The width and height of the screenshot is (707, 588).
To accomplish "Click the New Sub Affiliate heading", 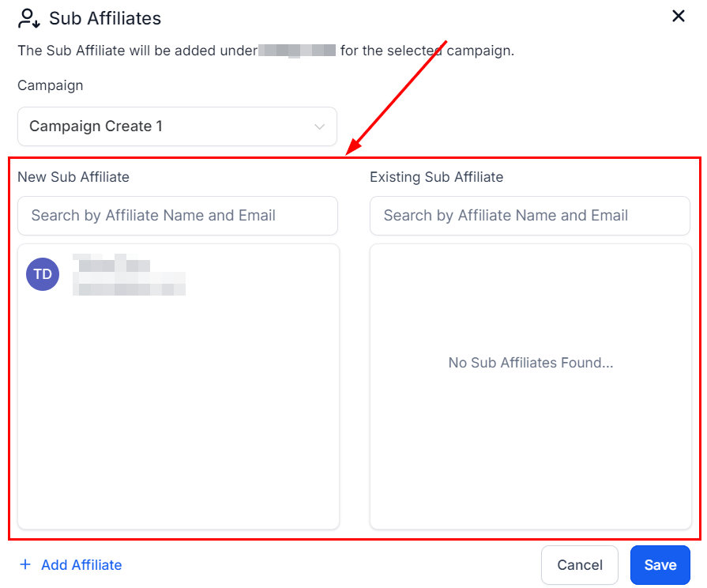I will click(x=73, y=177).
